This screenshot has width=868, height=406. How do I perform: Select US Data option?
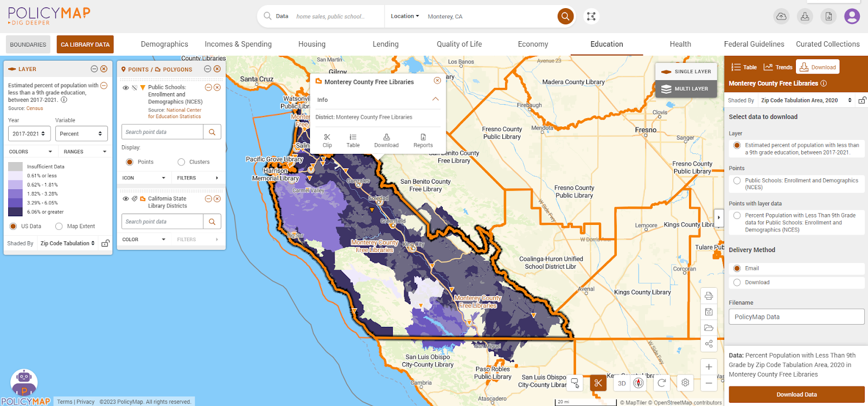(x=13, y=226)
